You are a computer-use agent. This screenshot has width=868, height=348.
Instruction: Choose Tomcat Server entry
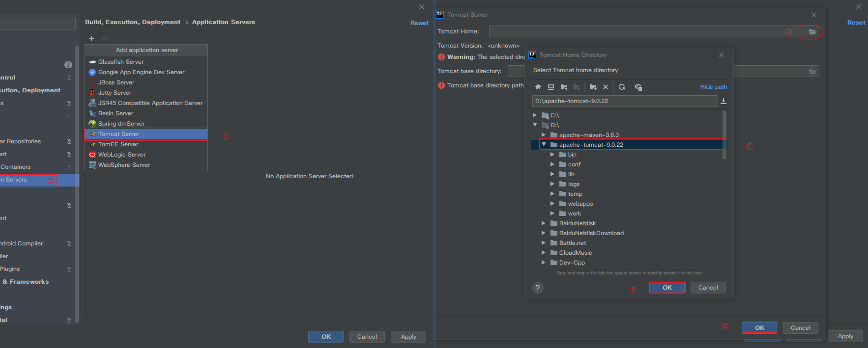[146, 134]
